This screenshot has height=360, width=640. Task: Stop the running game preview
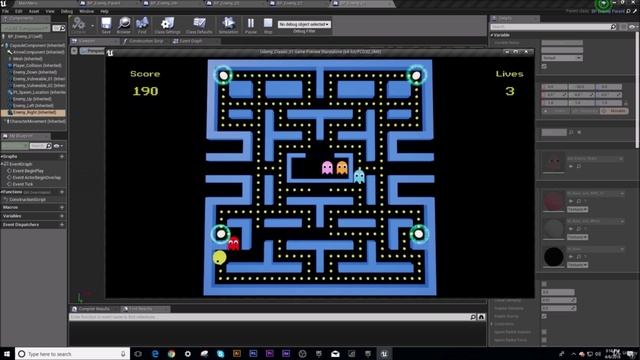pos(268,25)
